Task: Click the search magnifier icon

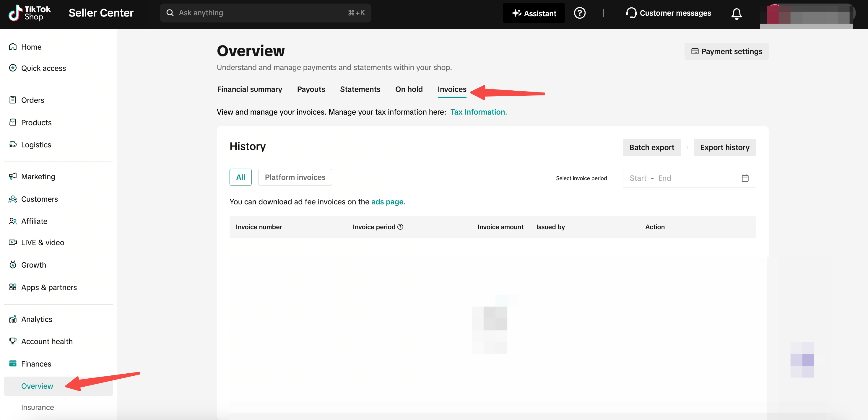Action: pos(170,13)
